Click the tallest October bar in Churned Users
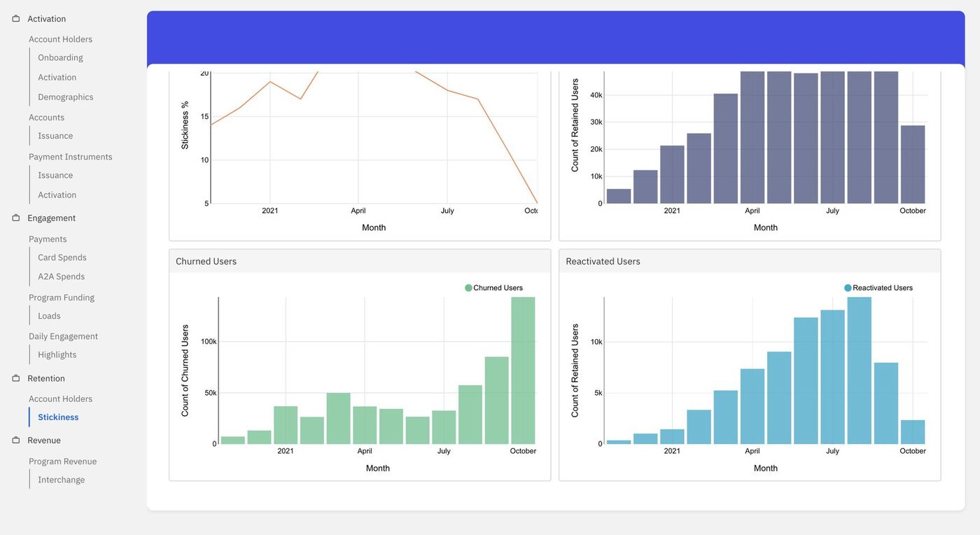Image resolution: width=980 pixels, height=535 pixels. (523, 370)
